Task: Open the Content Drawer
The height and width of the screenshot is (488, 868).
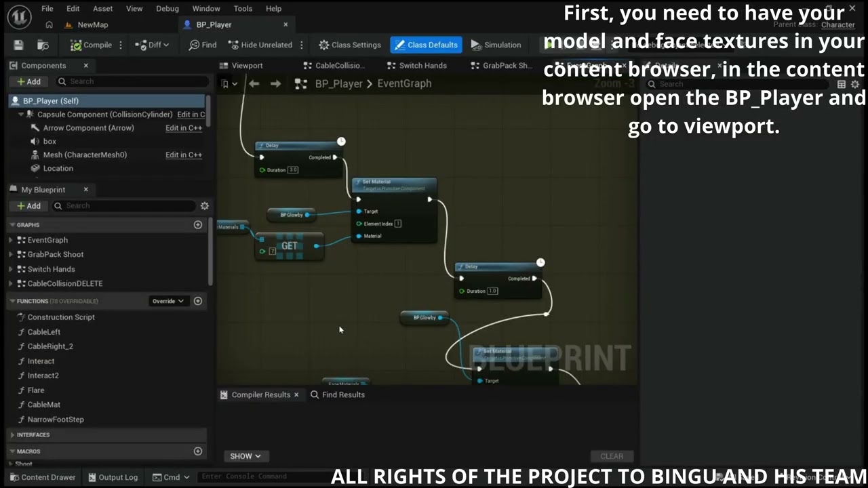Action: (42, 477)
